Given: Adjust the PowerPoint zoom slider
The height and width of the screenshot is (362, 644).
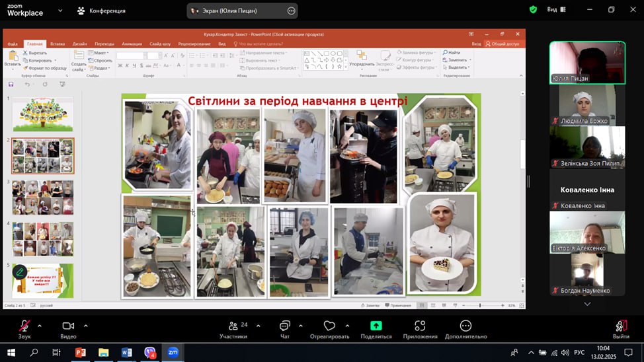Looking at the screenshot, I should pyautogui.click(x=480, y=306).
